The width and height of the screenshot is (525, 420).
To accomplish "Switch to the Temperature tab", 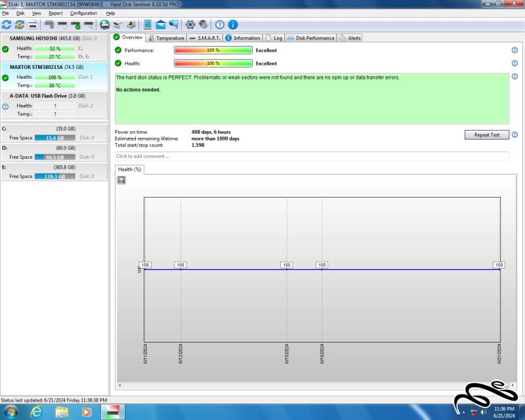I will tap(167, 38).
